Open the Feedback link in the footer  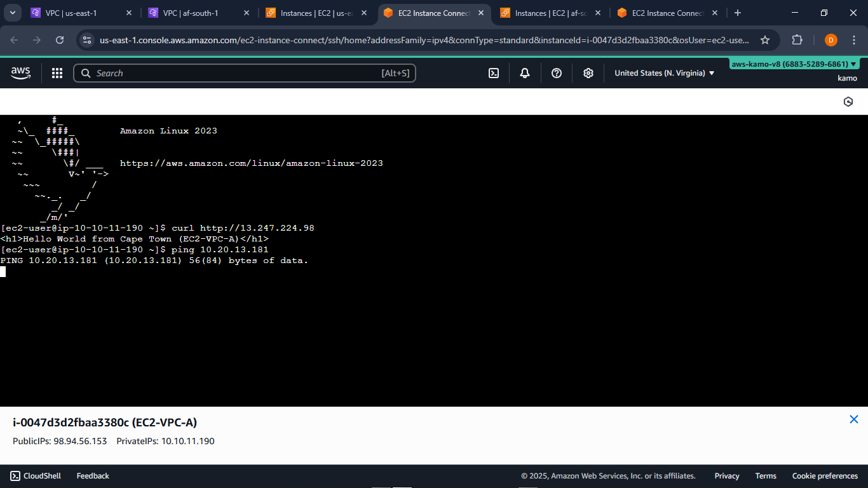click(x=93, y=475)
